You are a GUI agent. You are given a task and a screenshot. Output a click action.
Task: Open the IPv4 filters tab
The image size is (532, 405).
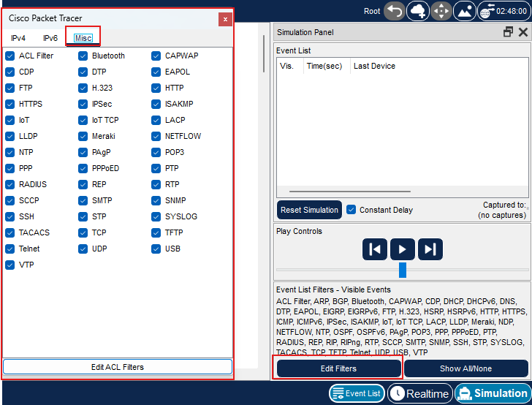click(18, 38)
